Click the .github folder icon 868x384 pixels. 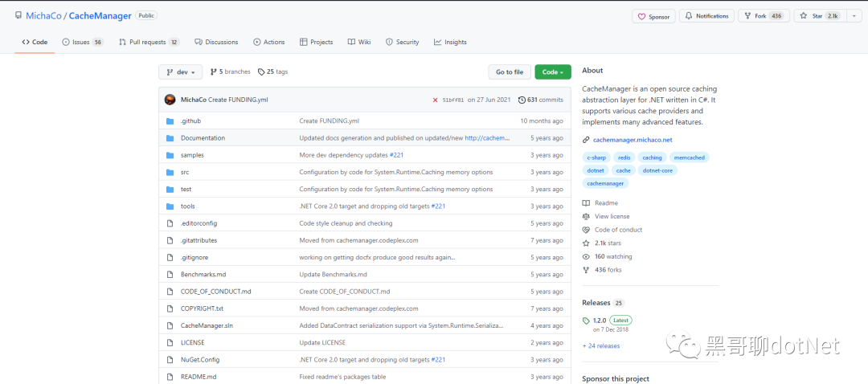pos(170,121)
